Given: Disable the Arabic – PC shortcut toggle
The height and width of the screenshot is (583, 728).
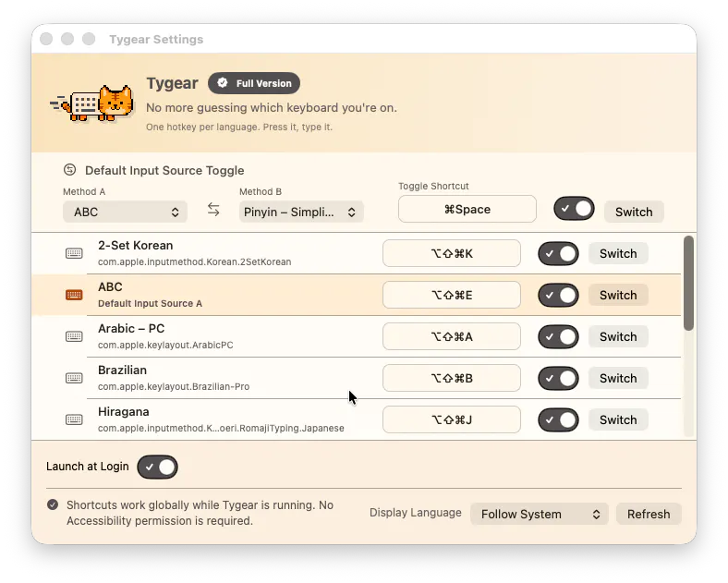Looking at the screenshot, I should (x=558, y=336).
